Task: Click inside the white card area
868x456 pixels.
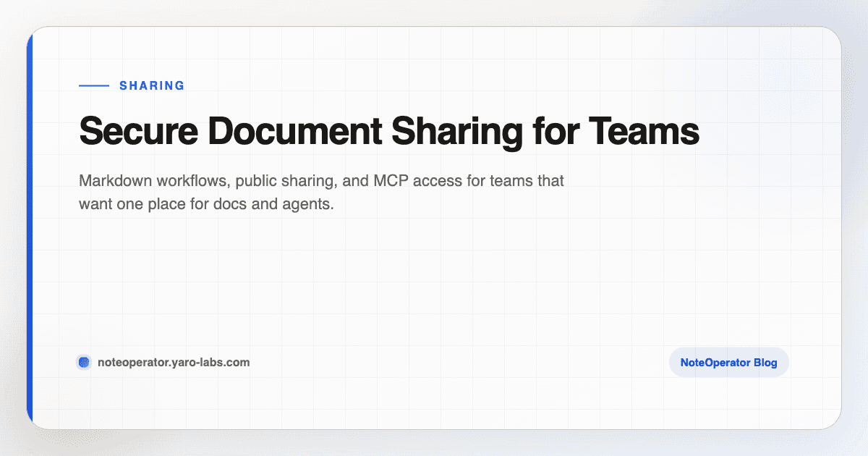Action: 434,282
